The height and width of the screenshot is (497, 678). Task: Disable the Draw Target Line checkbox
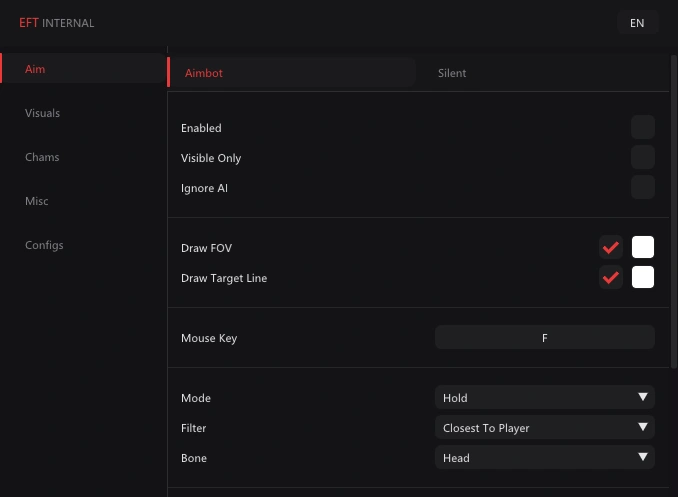click(611, 277)
